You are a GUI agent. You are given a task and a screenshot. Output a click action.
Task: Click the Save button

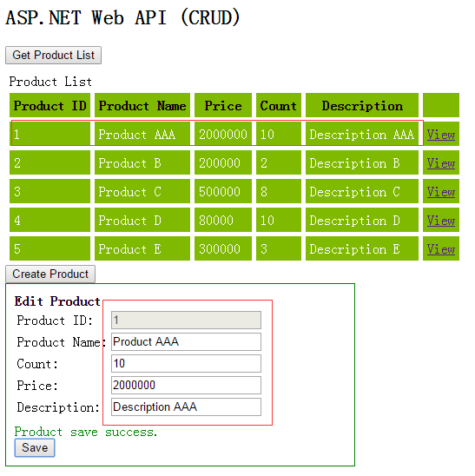[35, 447]
